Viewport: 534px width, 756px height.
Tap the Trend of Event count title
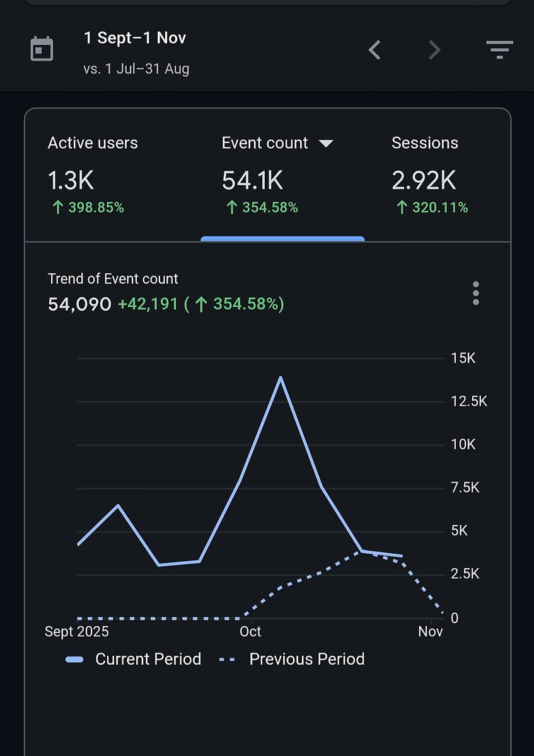click(113, 278)
